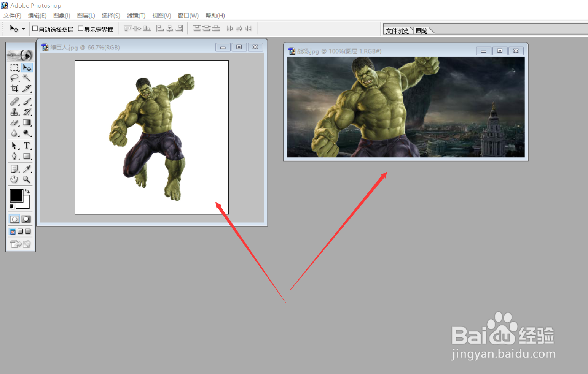
Task: Select the Eraser tool
Action: (14, 122)
